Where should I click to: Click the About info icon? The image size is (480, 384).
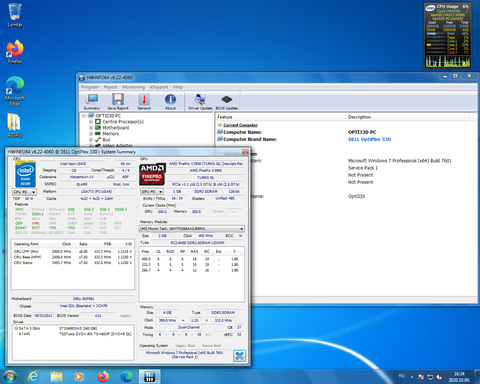click(170, 101)
